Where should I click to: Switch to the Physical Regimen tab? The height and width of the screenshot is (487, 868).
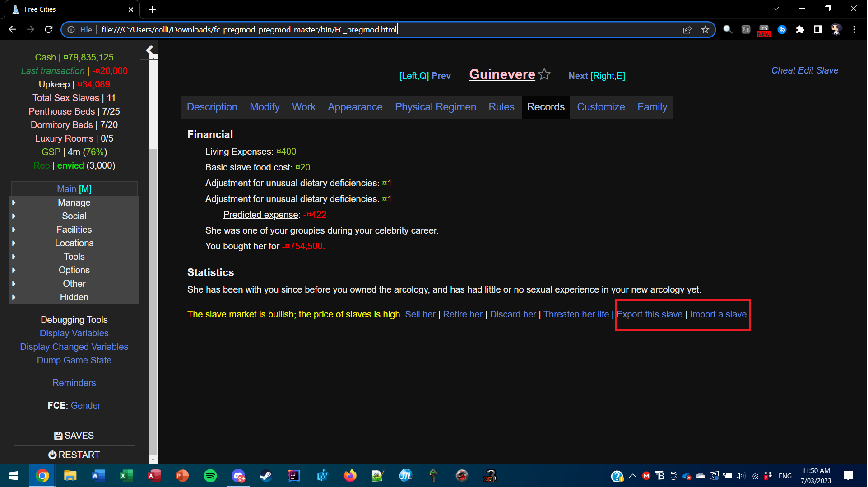point(435,107)
